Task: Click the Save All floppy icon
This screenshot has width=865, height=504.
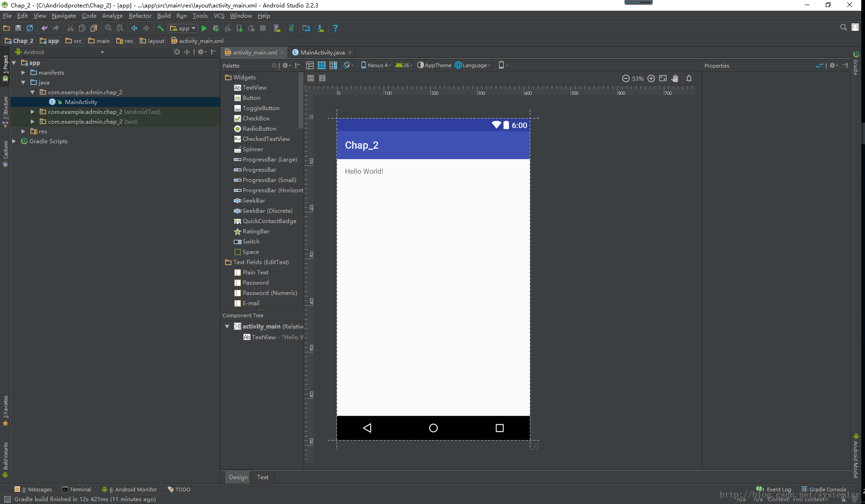Action: click(x=18, y=28)
